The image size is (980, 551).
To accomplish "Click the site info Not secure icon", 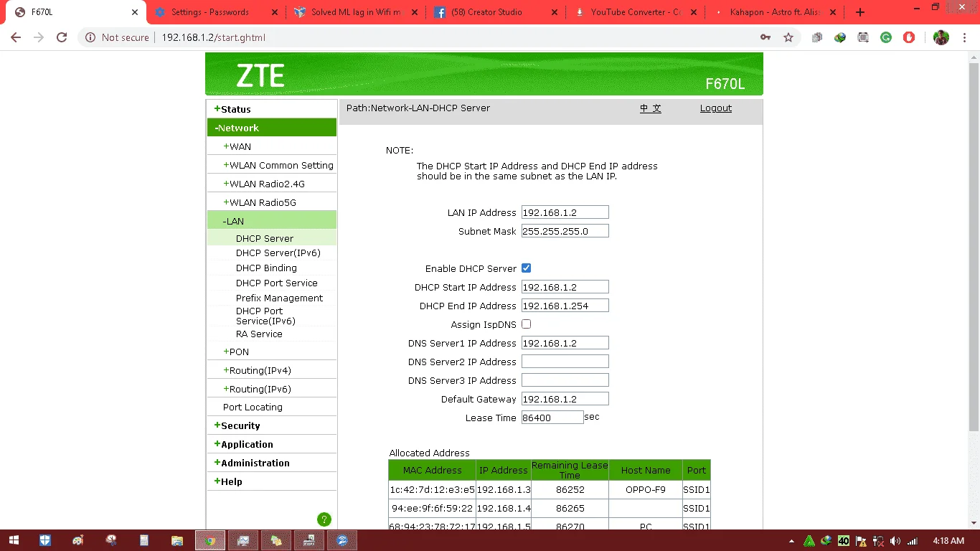I will click(x=90, y=37).
